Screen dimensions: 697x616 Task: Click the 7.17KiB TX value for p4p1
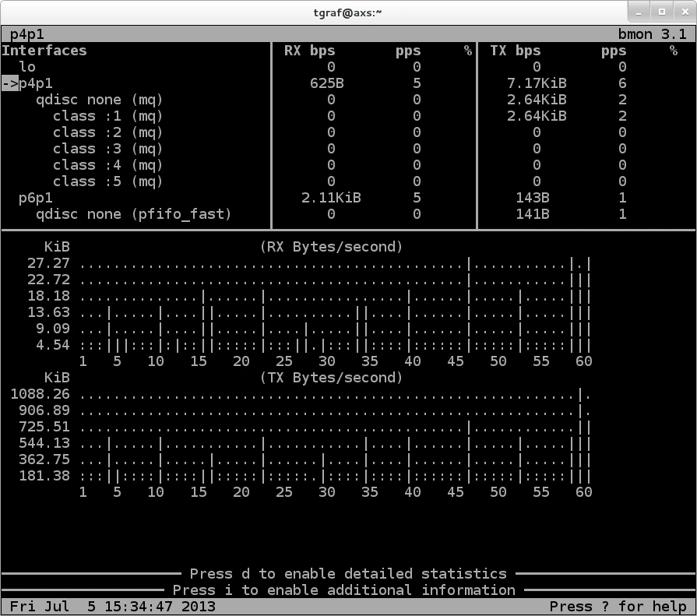click(537, 83)
